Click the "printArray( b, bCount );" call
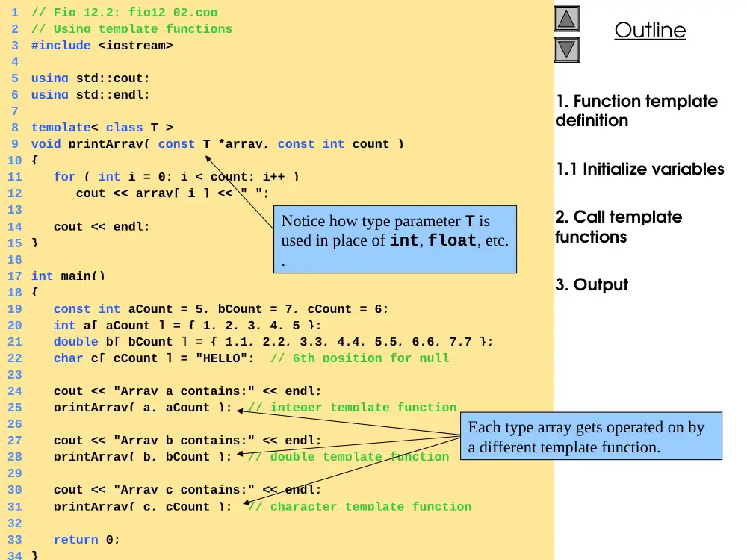The width and height of the screenshot is (747, 560). 143,457
